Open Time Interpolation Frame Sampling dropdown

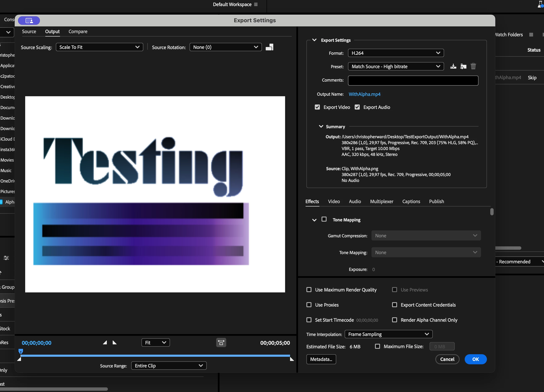[x=388, y=334]
